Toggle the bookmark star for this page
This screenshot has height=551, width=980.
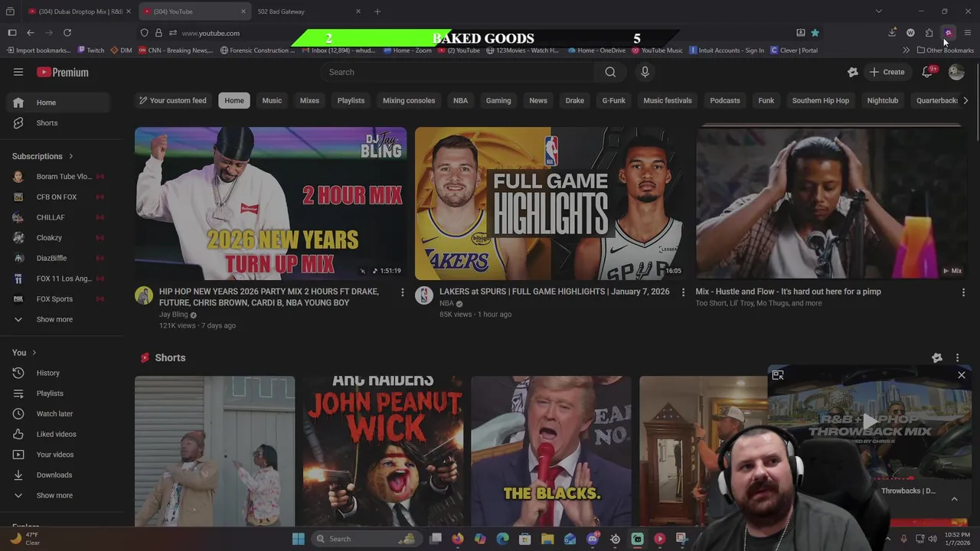(x=815, y=33)
